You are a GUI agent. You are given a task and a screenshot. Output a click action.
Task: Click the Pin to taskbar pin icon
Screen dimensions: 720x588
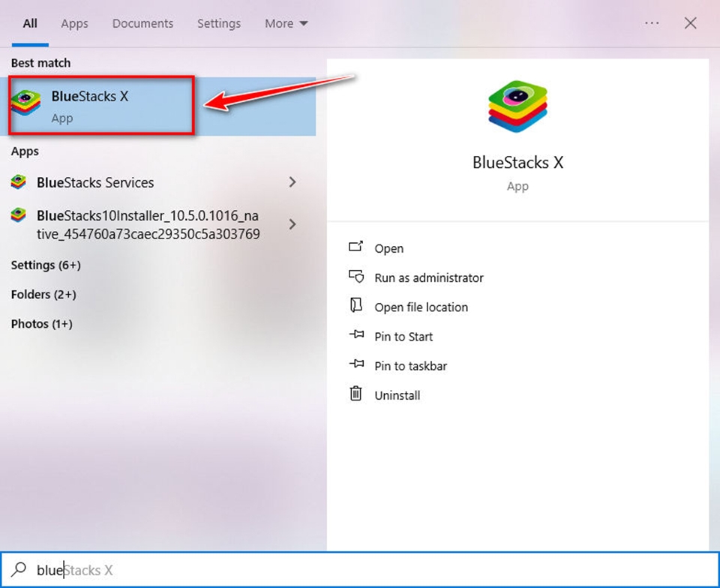[x=356, y=364]
